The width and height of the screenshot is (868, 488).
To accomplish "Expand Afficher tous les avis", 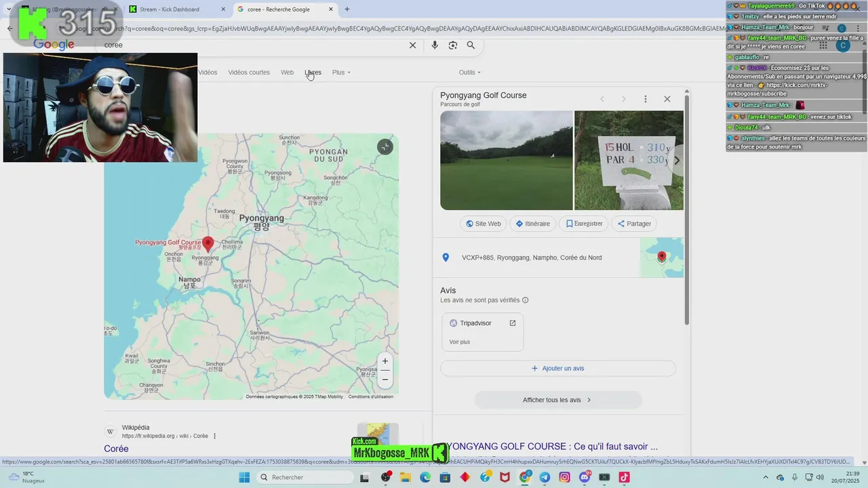I will [557, 400].
